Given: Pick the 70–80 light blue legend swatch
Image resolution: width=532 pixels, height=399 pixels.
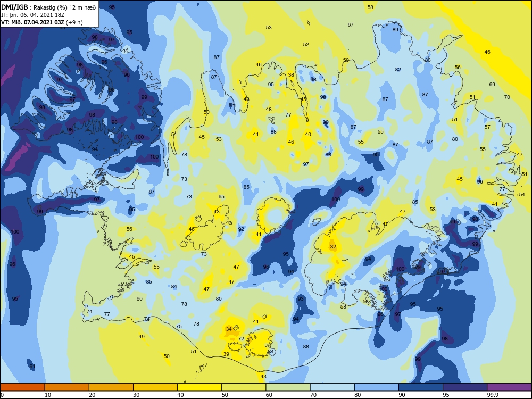Looking at the screenshot, I should 332,387.
